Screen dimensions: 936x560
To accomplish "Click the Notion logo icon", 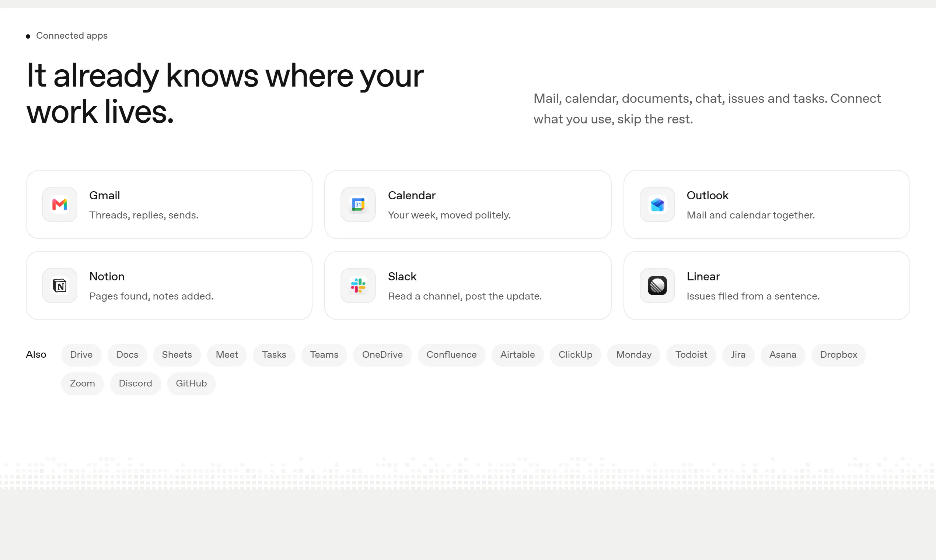I will coord(60,286).
